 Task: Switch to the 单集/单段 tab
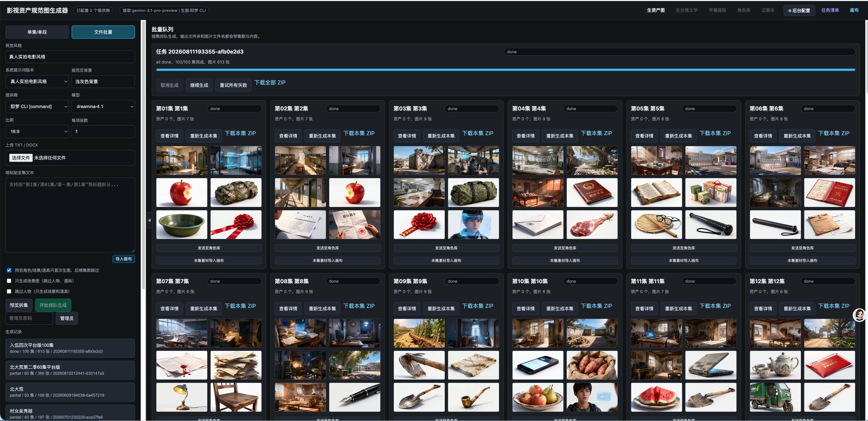coord(37,32)
